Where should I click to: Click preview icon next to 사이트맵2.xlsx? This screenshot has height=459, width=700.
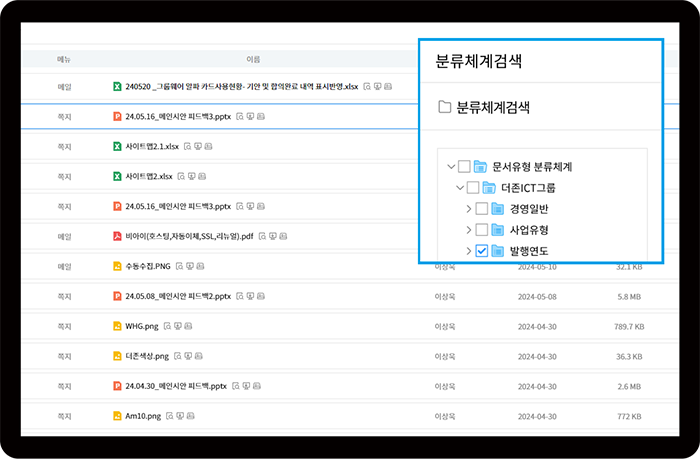coord(181,176)
